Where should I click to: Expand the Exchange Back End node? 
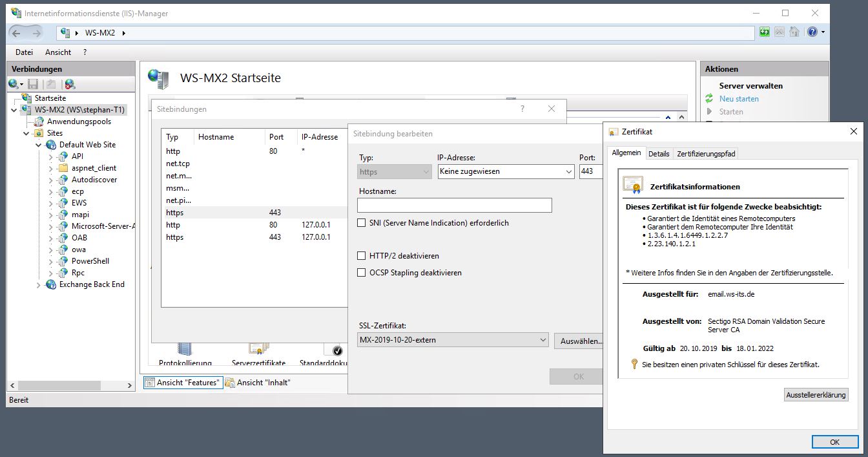click(x=39, y=284)
